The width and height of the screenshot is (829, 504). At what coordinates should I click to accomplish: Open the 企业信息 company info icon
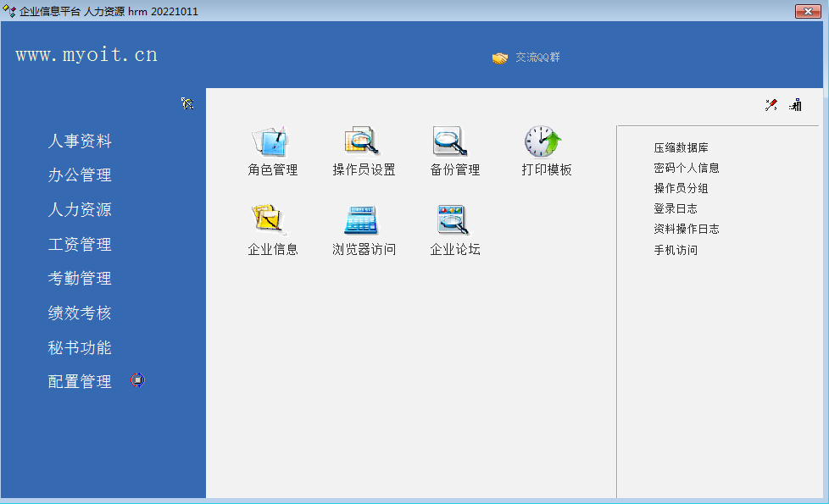click(x=271, y=221)
